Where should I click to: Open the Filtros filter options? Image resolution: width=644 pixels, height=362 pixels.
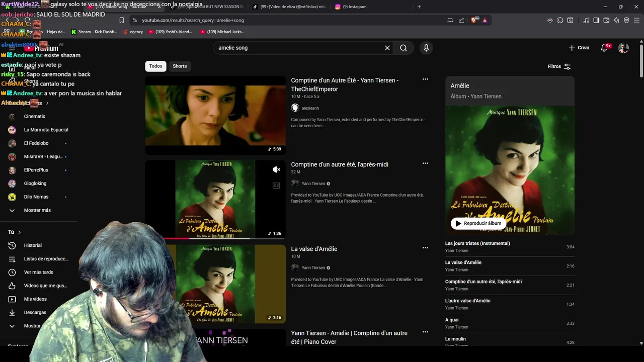tap(559, 66)
